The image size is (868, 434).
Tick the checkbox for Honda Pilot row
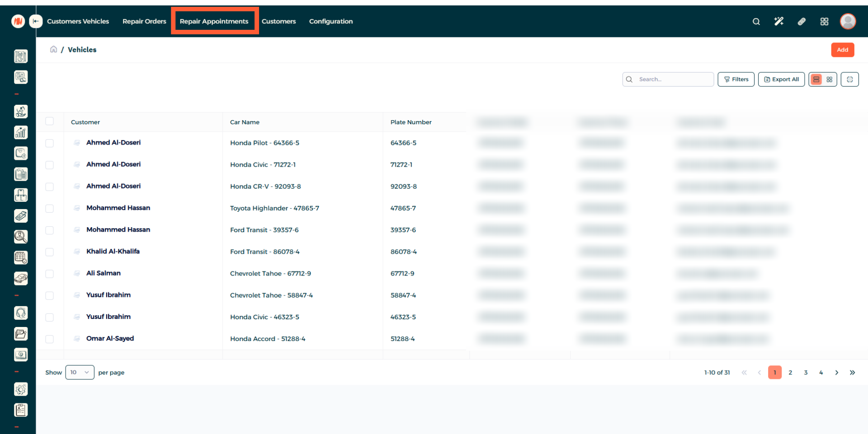pyautogui.click(x=50, y=143)
